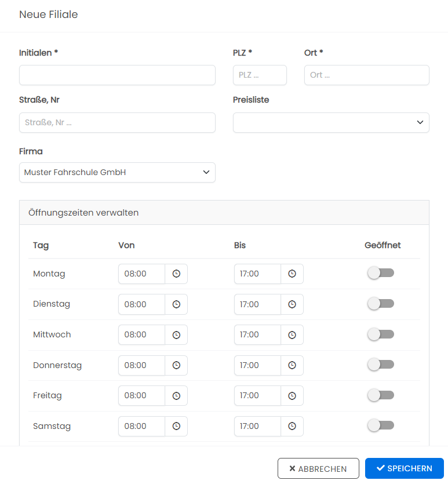
Task: Click the Straße, Nr input box
Action: [117, 122]
